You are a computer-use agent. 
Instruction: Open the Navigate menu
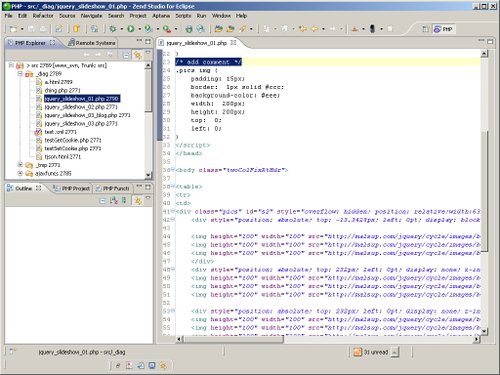pos(91,16)
